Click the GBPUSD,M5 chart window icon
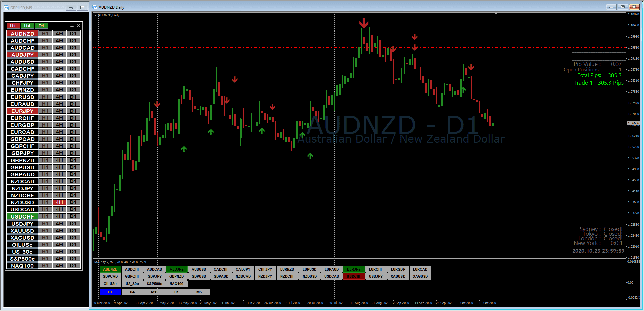644x311 pixels. coord(6,8)
